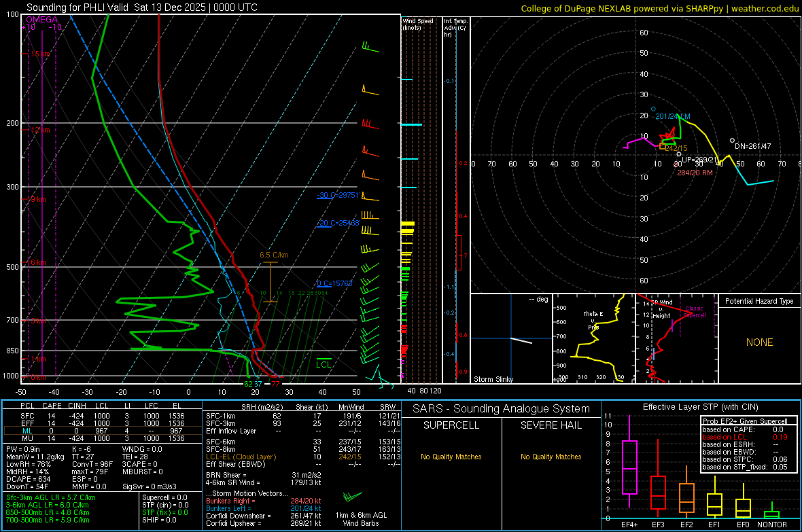This screenshot has width=802, height=532.
Task: Open the weather.cod.edu credit text
Action: point(765,8)
